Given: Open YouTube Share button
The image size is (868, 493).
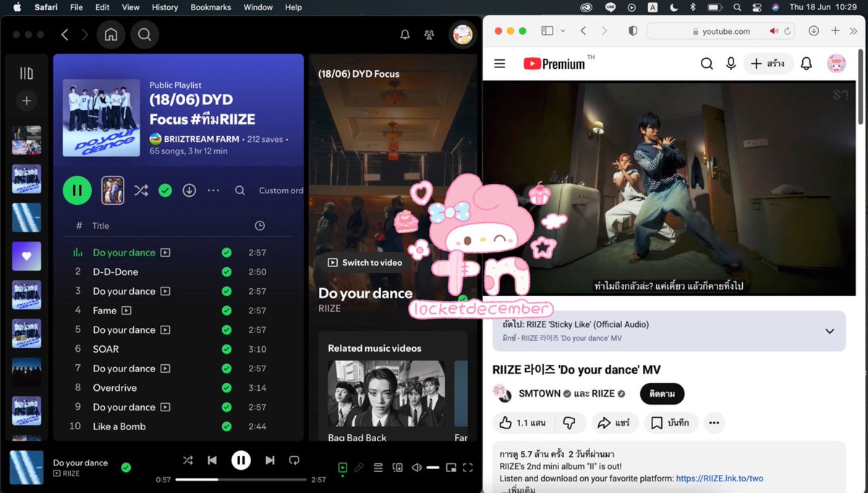Looking at the screenshot, I should click(x=614, y=423).
